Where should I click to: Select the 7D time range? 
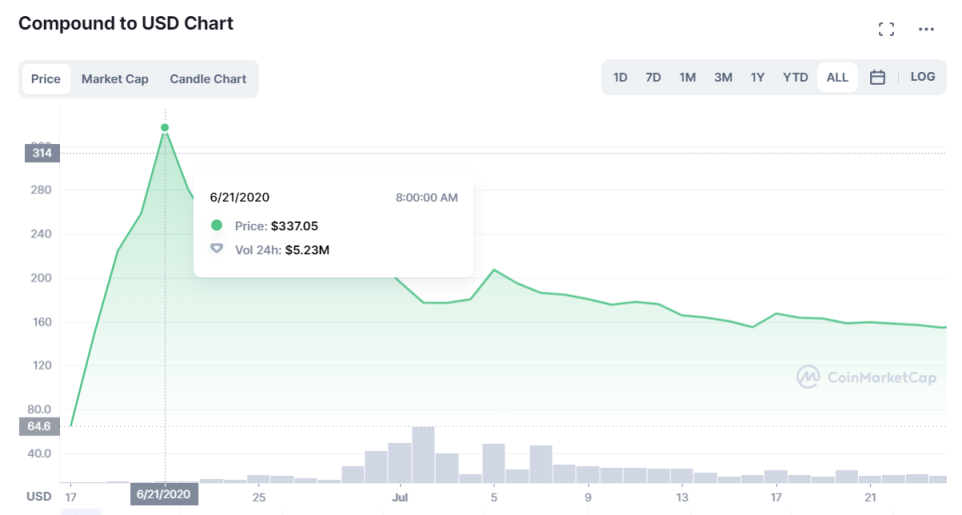click(653, 77)
